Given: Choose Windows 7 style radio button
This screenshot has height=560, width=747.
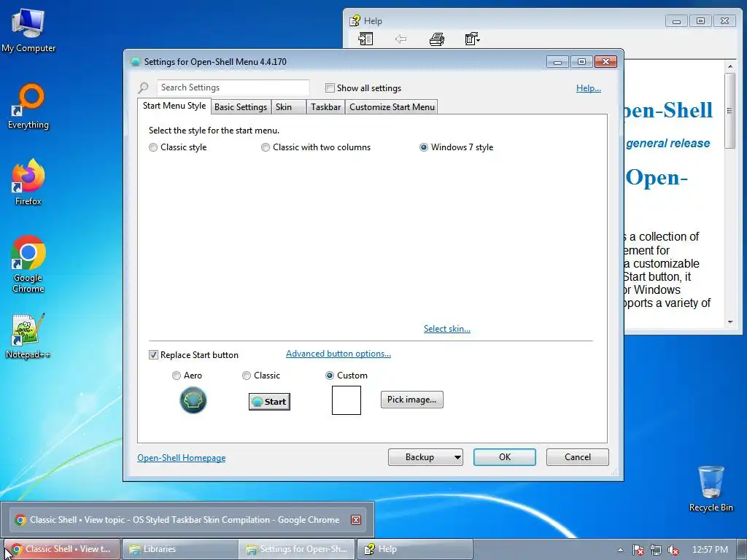Looking at the screenshot, I should [424, 147].
